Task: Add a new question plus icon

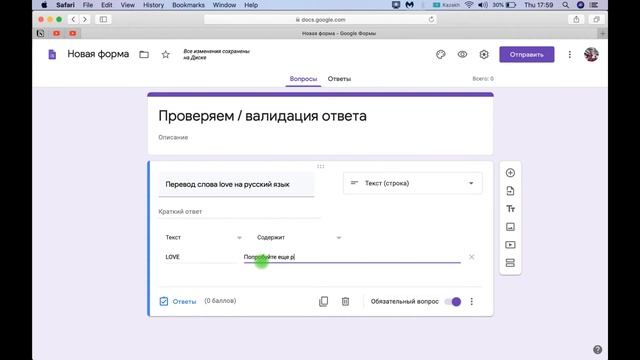Action: [x=510, y=173]
